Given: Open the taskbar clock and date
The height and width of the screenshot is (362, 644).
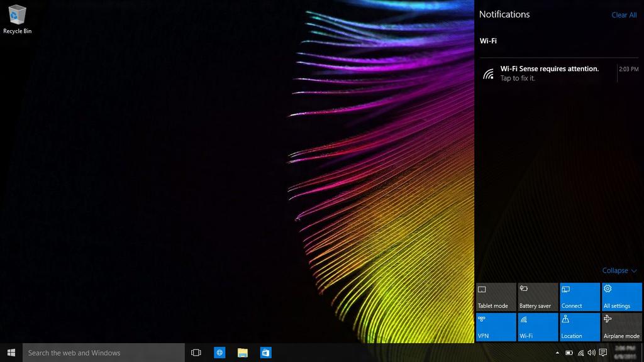Looking at the screenshot, I should (626, 353).
